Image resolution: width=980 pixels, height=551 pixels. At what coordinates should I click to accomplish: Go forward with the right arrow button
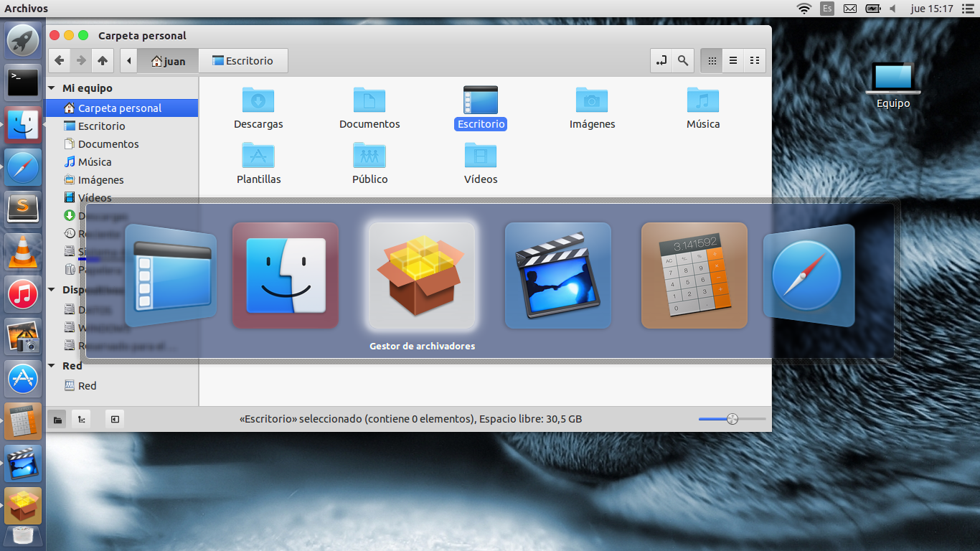(x=81, y=61)
